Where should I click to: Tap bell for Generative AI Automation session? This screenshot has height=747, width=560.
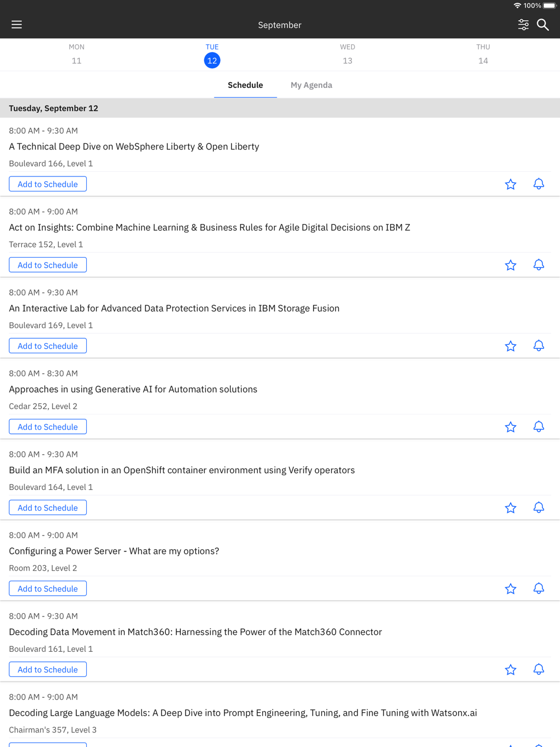(x=539, y=427)
